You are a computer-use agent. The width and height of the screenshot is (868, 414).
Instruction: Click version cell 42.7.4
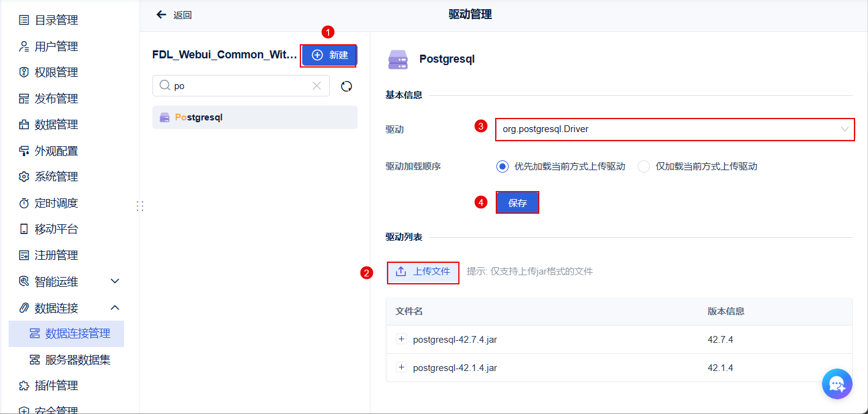720,340
